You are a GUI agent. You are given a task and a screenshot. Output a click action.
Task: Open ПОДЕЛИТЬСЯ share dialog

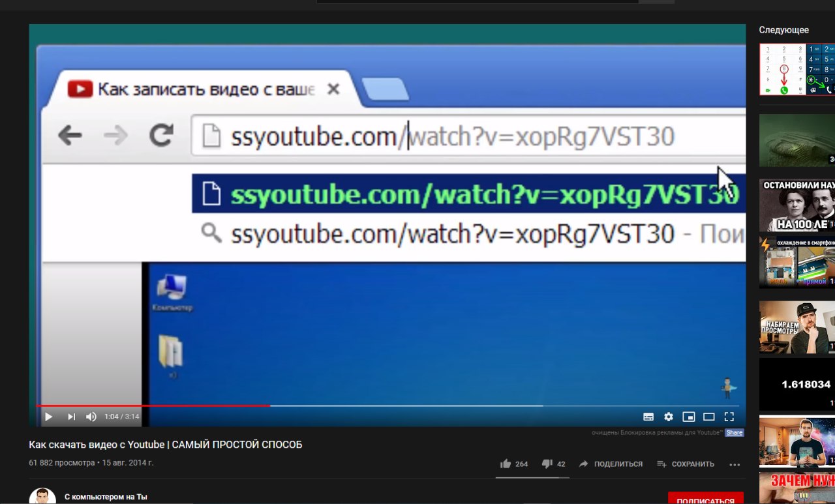point(611,464)
